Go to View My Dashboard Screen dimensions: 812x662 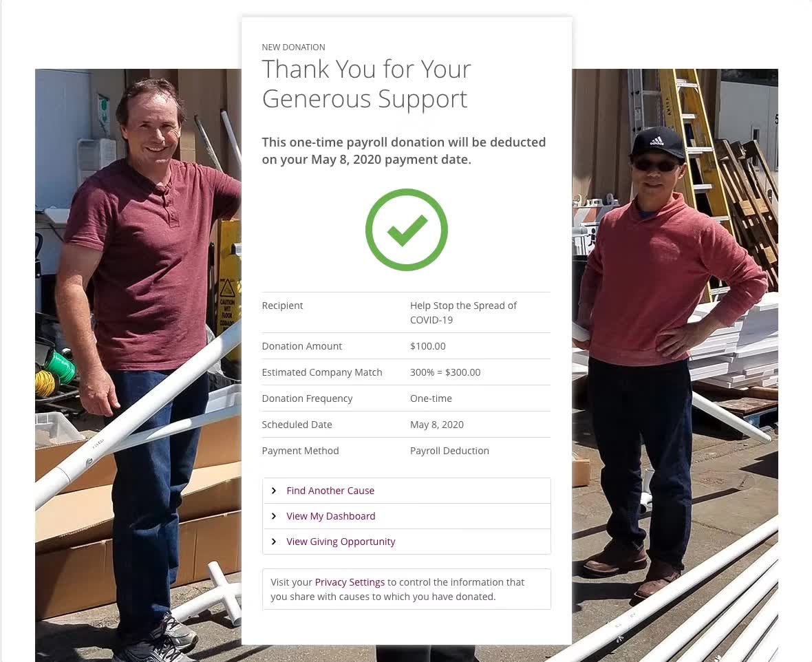331,516
